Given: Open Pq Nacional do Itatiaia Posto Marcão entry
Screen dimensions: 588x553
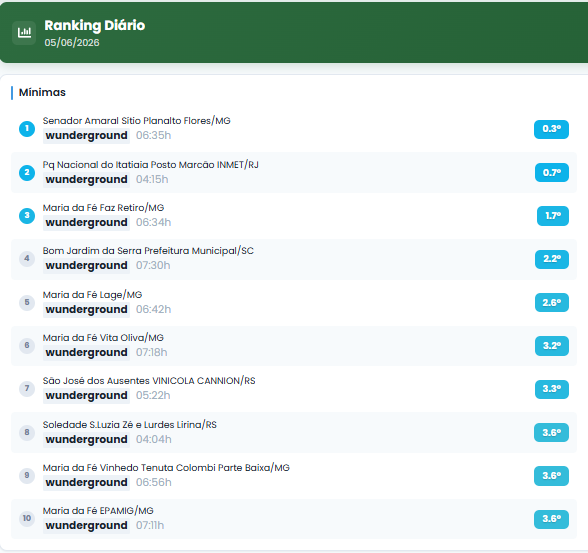Looking at the screenshot, I should [x=150, y=165].
